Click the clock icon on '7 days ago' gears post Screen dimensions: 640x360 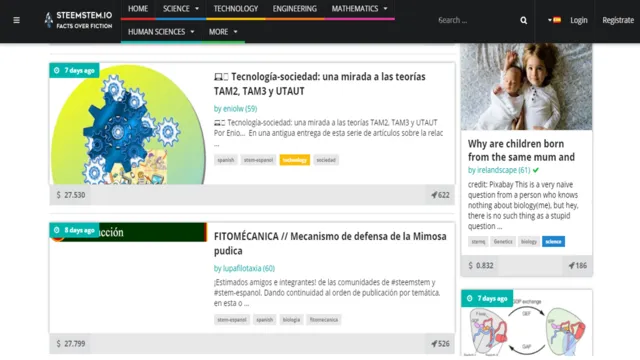(57, 71)
